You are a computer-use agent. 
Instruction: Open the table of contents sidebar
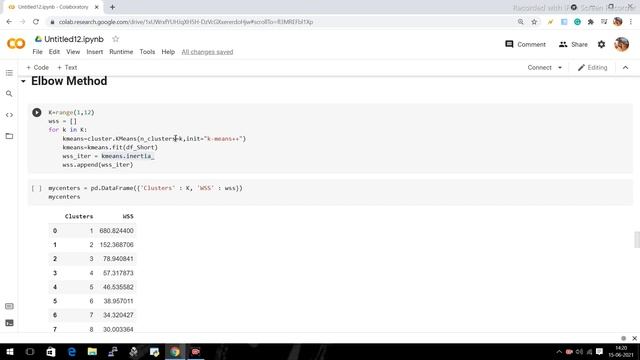click(9, 73)
